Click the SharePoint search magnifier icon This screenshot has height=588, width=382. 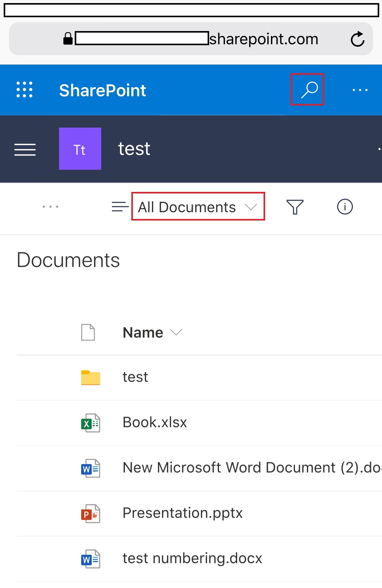pyautogui.click(x=309, y=90)
